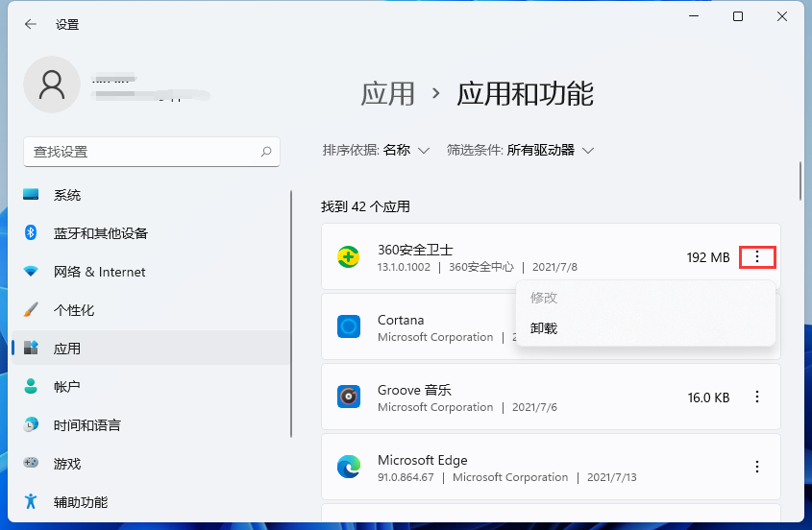Open 系统 settings in sidebar
The height and width of the screenshot is (530, 812).
(151, 195)
